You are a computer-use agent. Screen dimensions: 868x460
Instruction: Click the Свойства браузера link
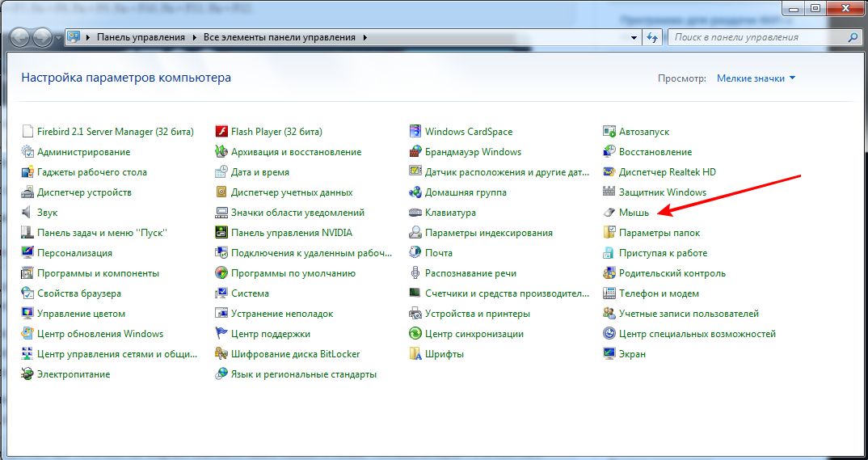(x=79, y=293)
